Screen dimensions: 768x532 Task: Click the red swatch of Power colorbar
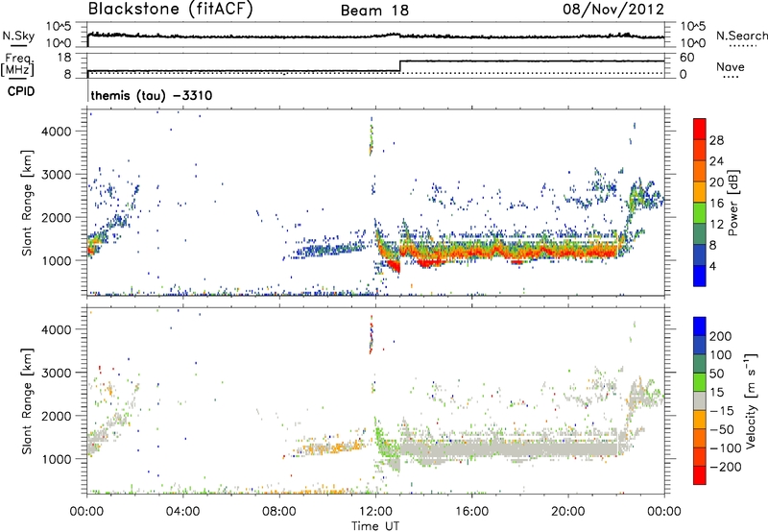(700, 129)
